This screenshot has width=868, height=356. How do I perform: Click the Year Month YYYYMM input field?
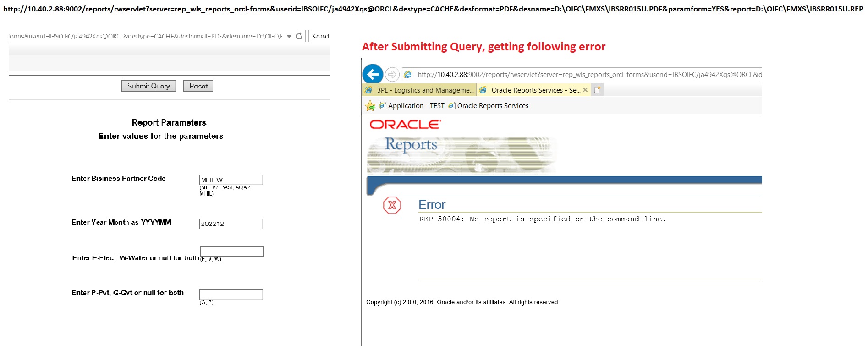tap(231, 224)
